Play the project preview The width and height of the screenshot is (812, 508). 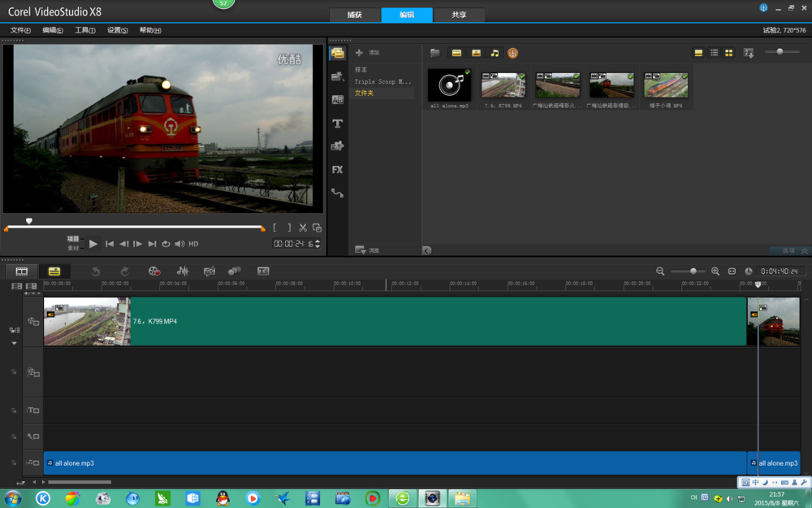click(93, 244)
